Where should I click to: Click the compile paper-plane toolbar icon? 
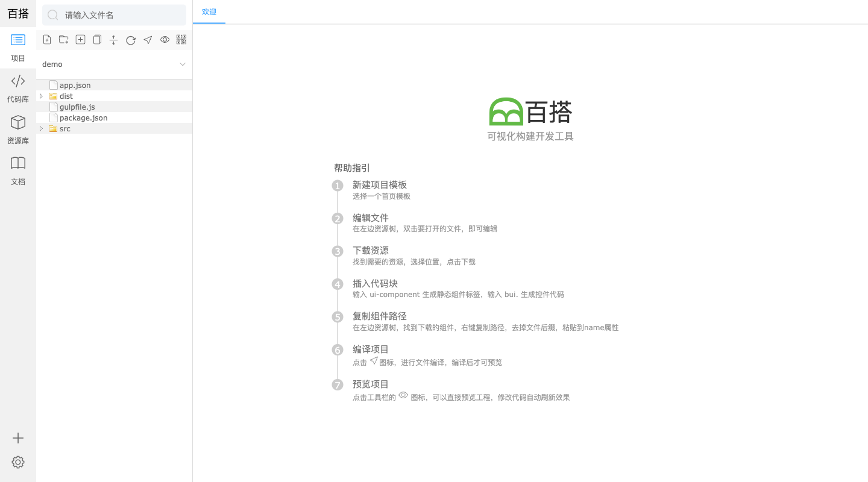tap(148, 40)
